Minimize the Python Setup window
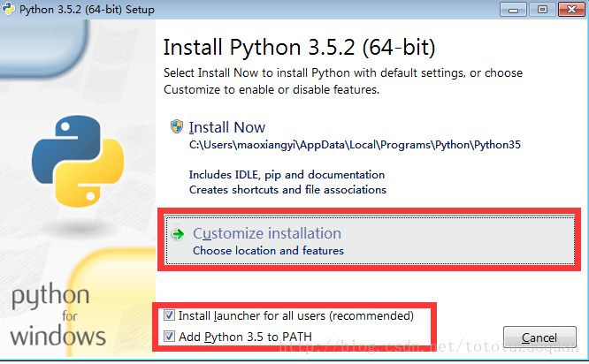The width and height of the screenshot is (589, 364). point(513,9)
